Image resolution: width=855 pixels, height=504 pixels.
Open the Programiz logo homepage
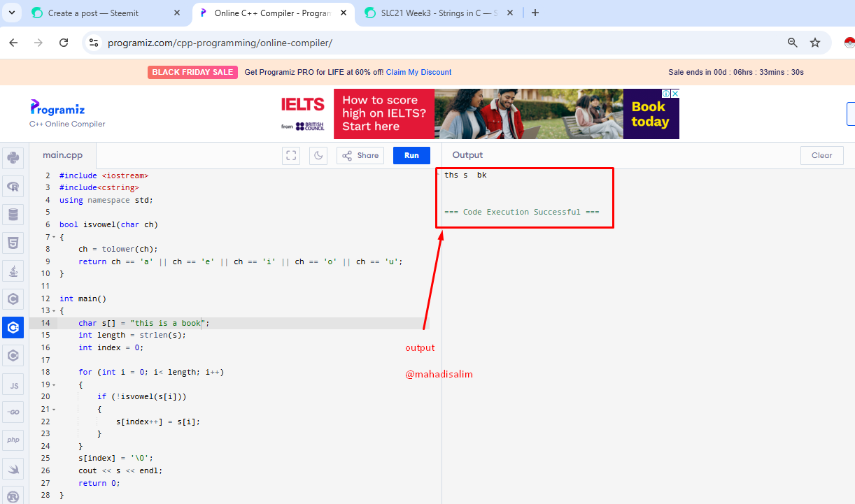point(57,108)
